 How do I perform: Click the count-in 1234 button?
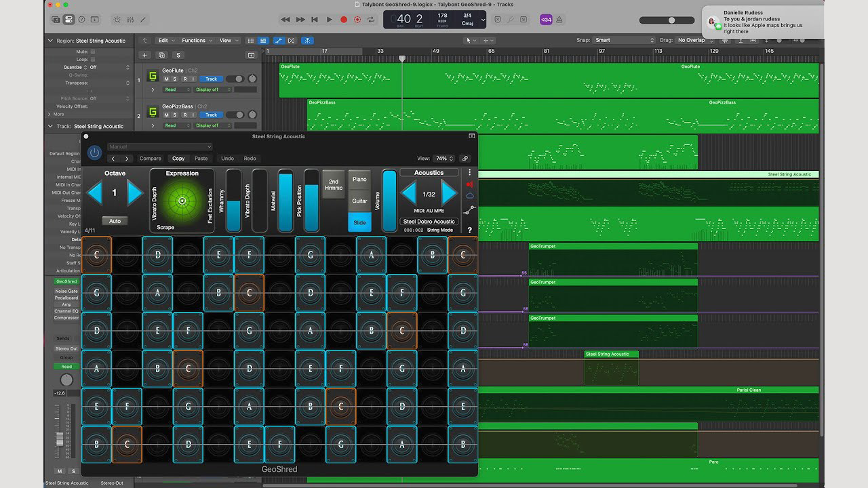[x=546, y=20]
